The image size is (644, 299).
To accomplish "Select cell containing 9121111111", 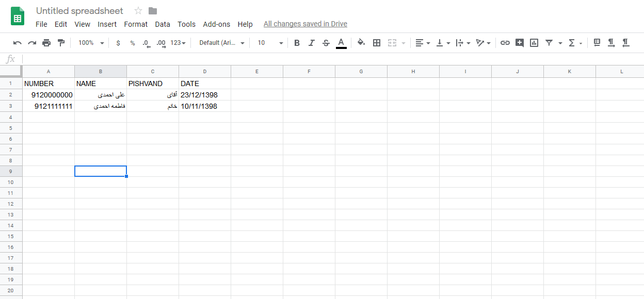I will [49, 106].
